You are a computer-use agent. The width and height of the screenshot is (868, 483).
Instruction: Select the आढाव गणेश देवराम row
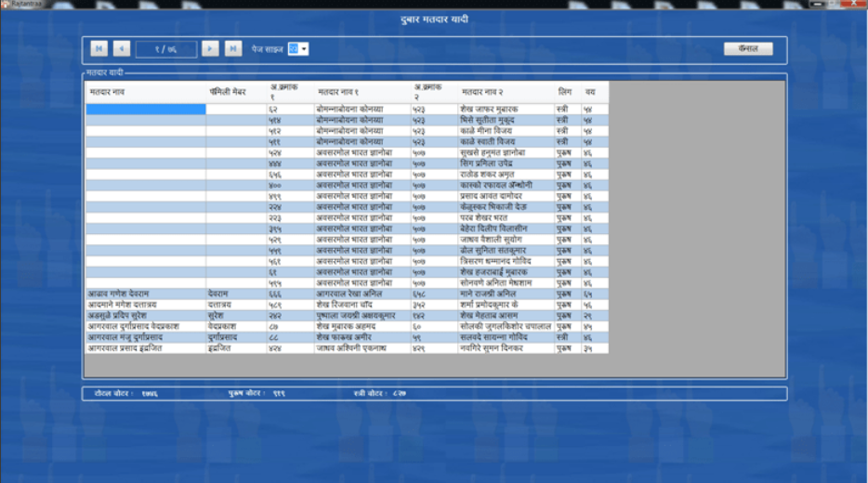pyautogui.click(x=145, y=294)
